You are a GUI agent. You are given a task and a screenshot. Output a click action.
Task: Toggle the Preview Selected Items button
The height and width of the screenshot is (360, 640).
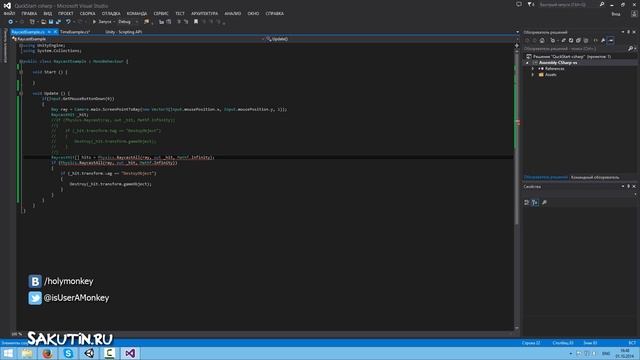coord(611,40)
